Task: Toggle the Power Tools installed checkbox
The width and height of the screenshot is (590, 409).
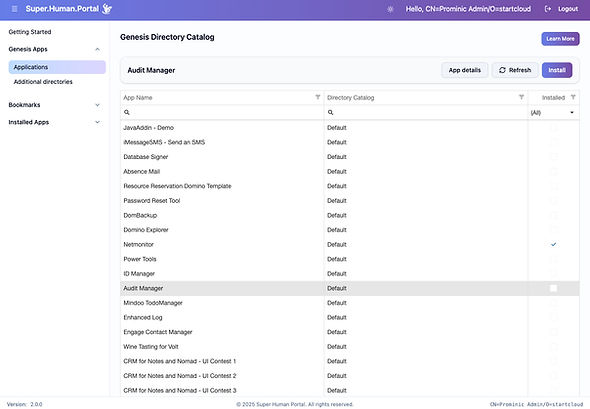Action: point(554,259)
